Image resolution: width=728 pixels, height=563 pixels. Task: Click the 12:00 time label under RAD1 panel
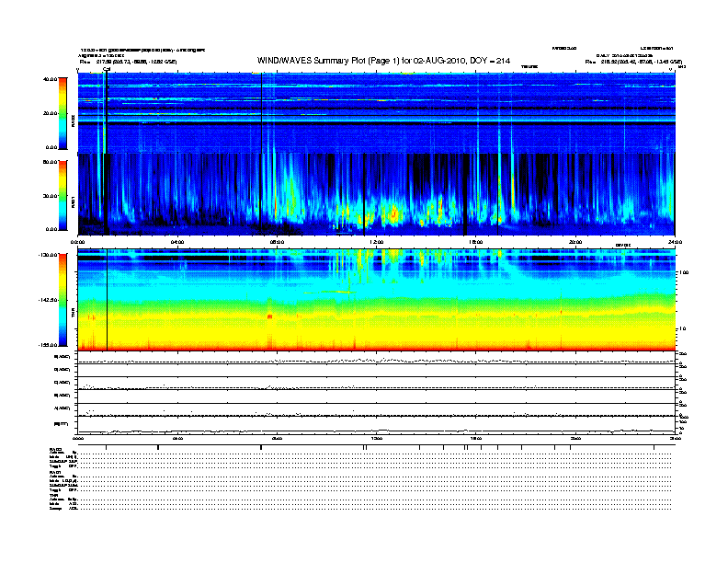pos(377,242)
